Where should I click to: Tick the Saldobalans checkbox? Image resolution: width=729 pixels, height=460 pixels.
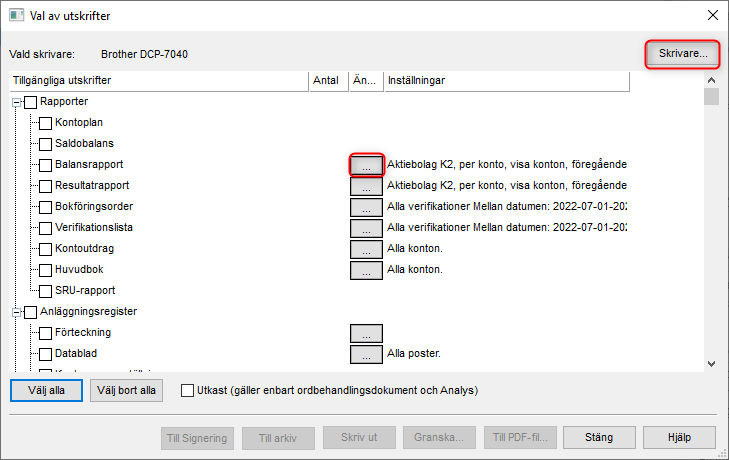[46, 144]
